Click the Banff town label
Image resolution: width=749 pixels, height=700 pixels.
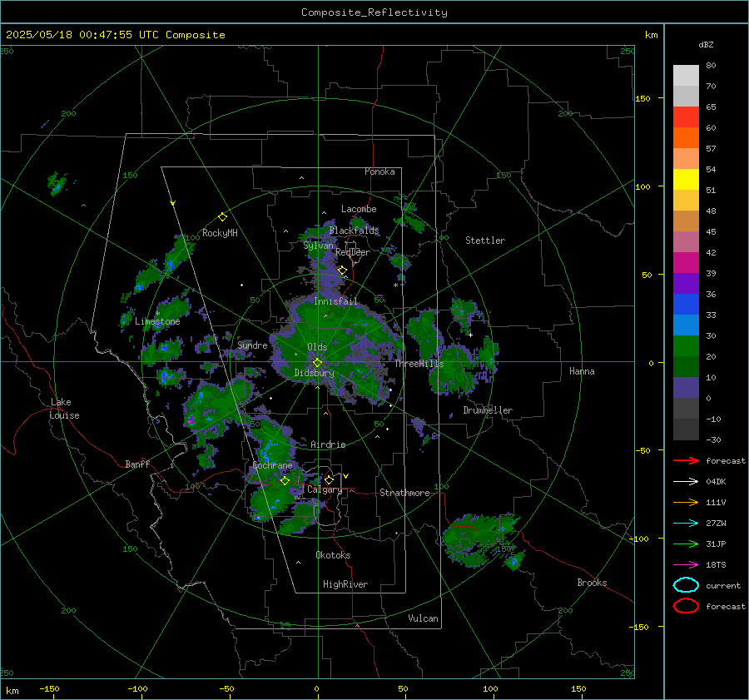coord(137,464)
